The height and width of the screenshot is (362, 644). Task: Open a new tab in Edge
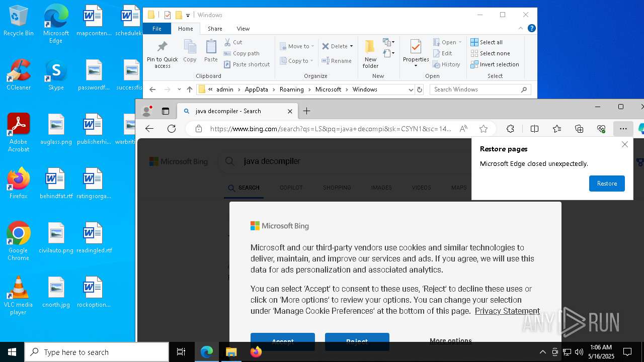click(x=306, y=111)
